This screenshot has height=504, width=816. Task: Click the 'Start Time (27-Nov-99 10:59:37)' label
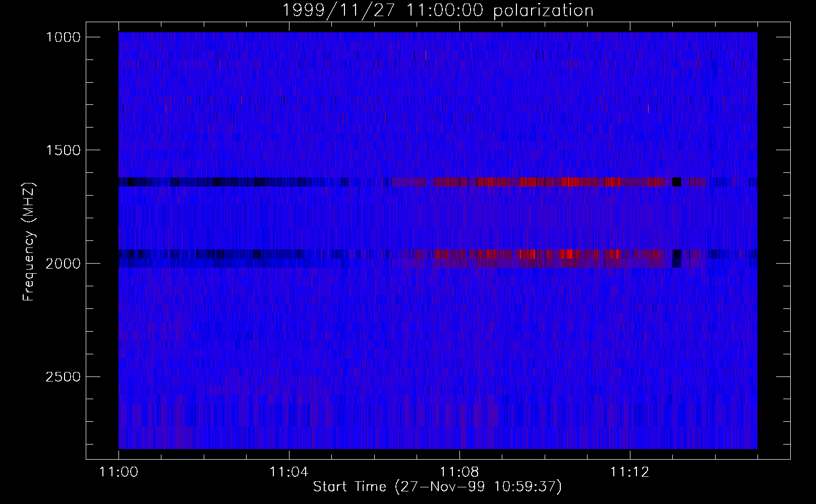point(437,487)
